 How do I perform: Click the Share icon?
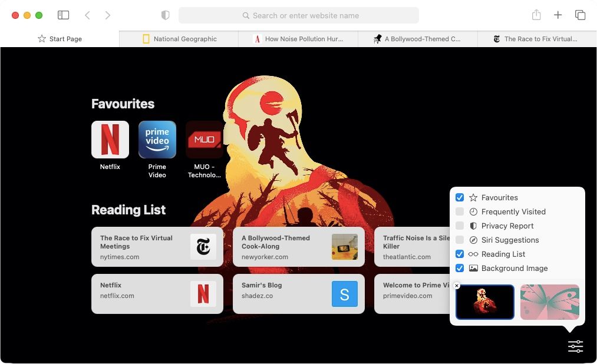536,15
